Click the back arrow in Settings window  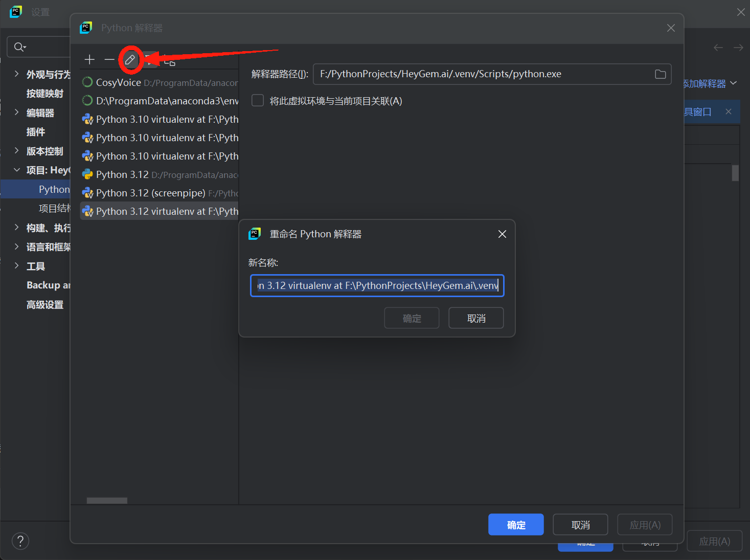coord(718,48)
